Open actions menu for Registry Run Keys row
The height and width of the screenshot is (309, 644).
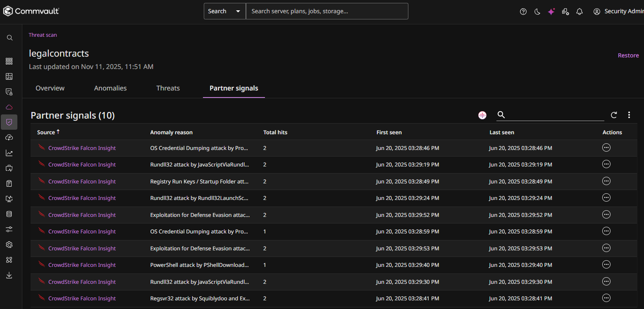[606, 181]
